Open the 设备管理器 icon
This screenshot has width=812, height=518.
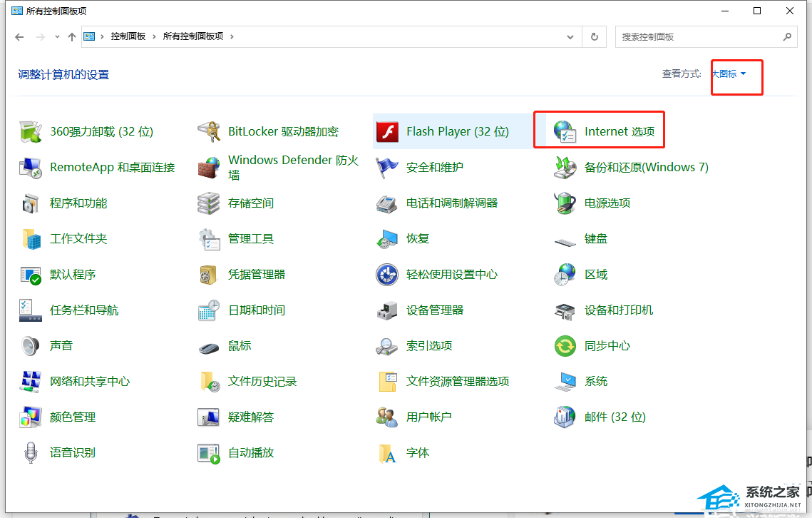(386, 310)
